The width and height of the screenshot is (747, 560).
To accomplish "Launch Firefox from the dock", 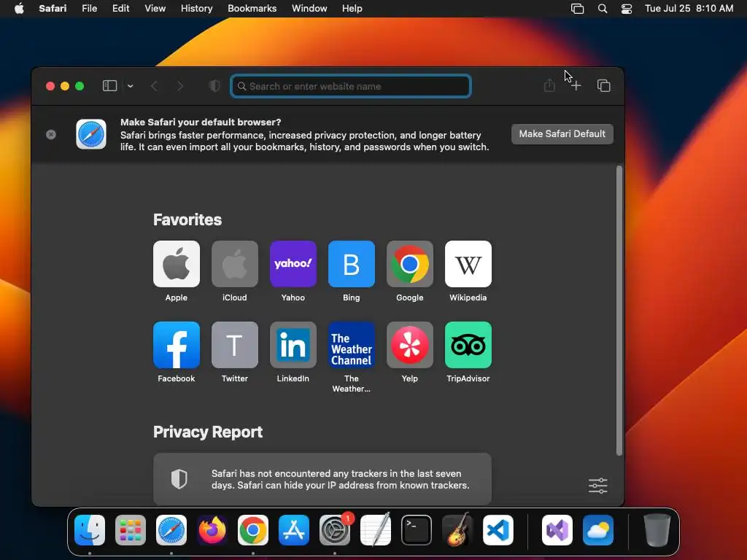I will pos(212,530).
